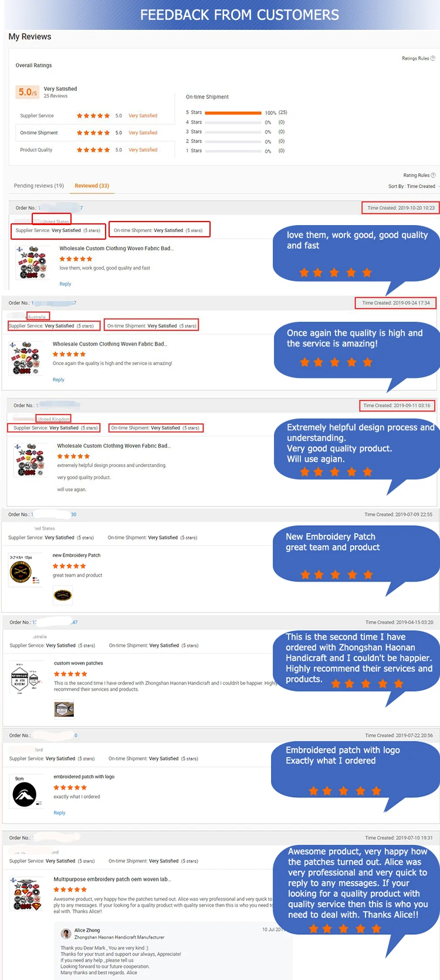Click the Supplier Service rating row stars

(93, 115)
